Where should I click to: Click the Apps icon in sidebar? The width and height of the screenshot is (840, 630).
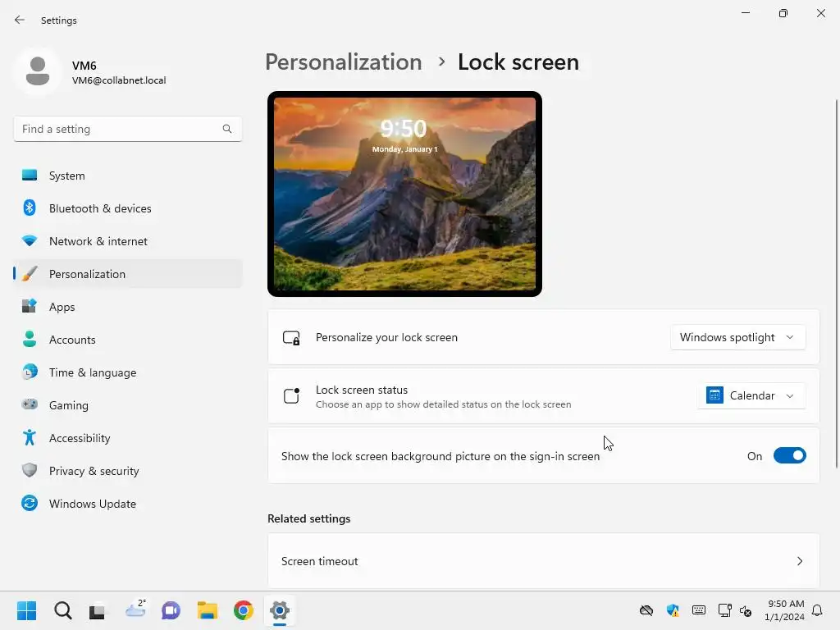[30, 307]
